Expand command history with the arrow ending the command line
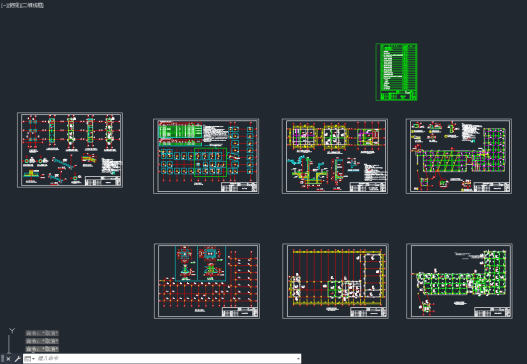 point(298,359)
